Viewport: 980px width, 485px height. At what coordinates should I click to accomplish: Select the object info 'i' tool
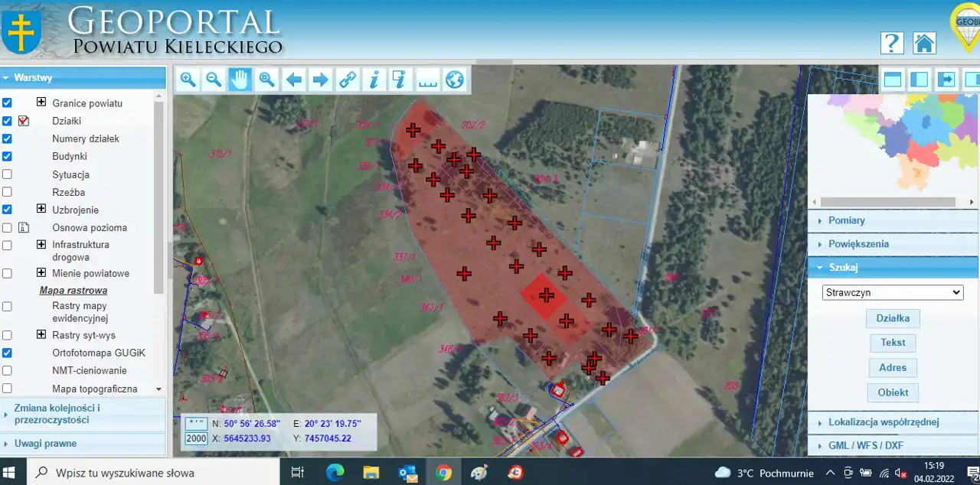coord(374,80)
